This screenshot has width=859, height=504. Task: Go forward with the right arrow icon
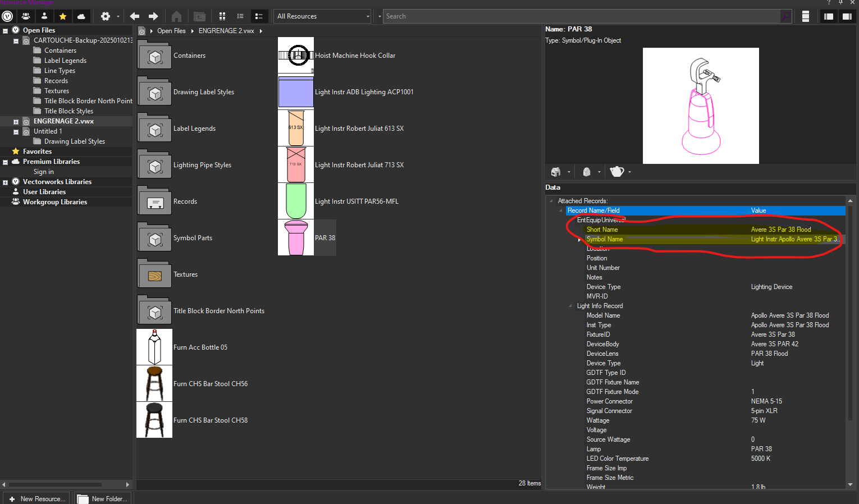point(153,16)
